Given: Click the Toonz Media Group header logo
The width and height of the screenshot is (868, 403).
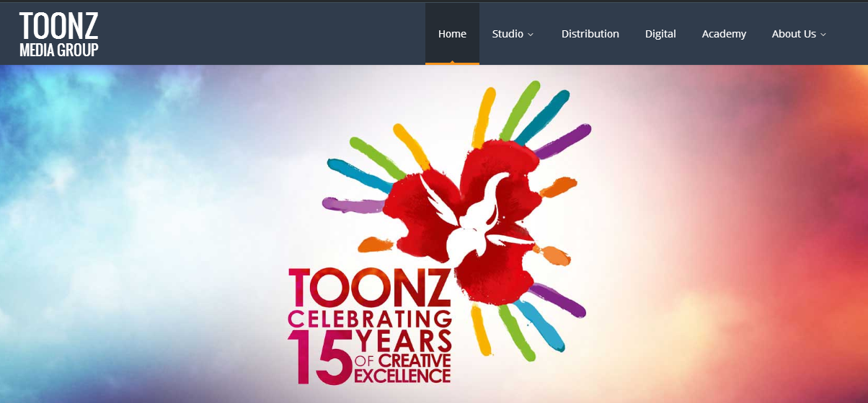Looking at the screenshot, I should pos(58,35).
